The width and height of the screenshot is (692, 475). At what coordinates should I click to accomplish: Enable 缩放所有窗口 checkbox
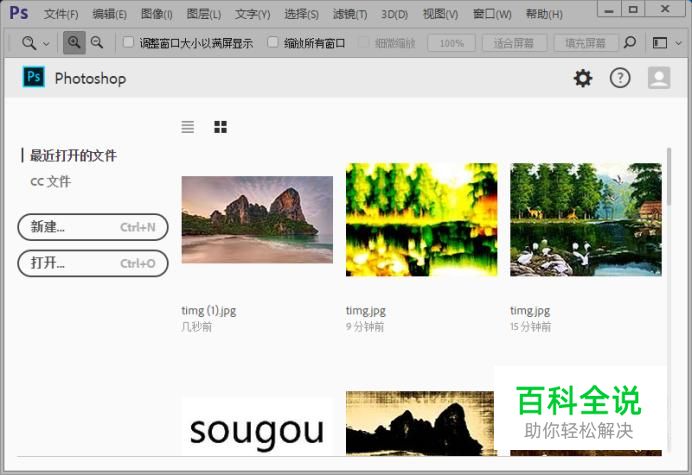pos(273,42)
